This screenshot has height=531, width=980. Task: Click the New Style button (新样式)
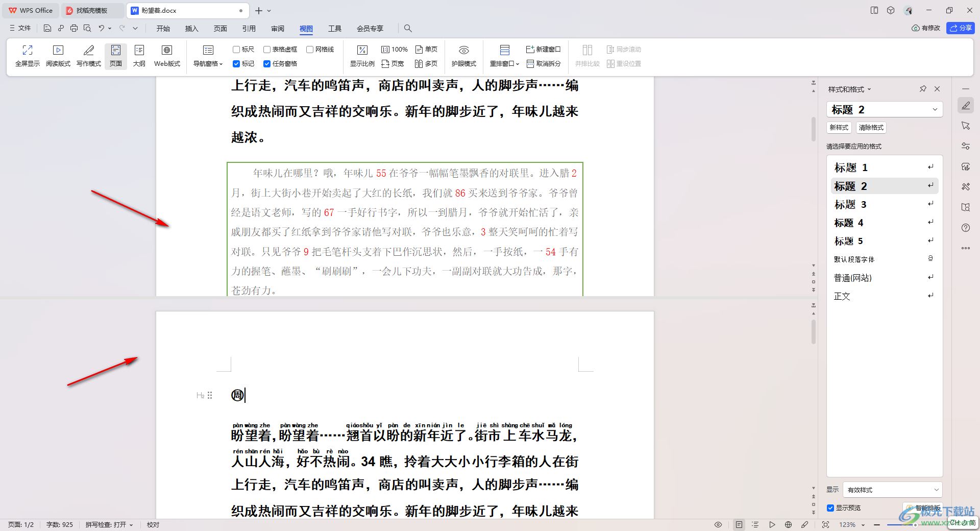839,128
